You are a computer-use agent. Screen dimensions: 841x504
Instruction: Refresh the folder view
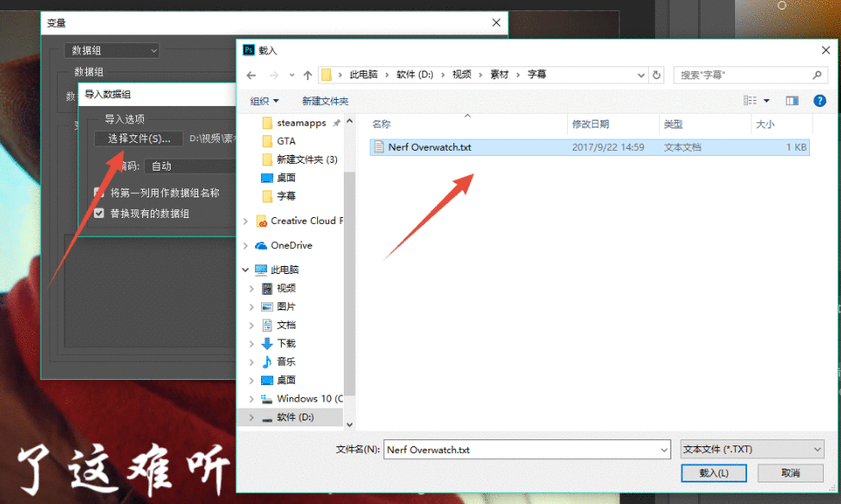click(x=656, y=75)
